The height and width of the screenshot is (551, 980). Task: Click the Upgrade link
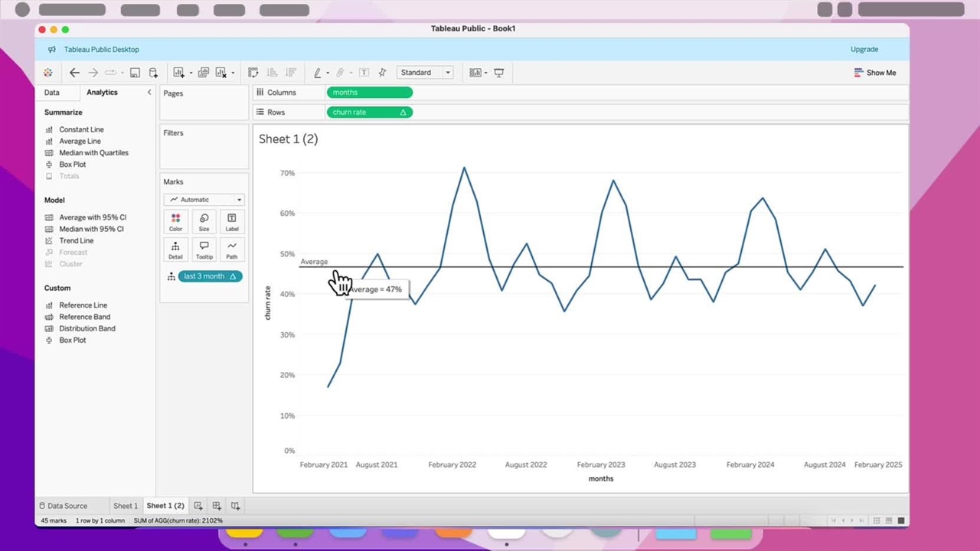(x=864, y=50)
